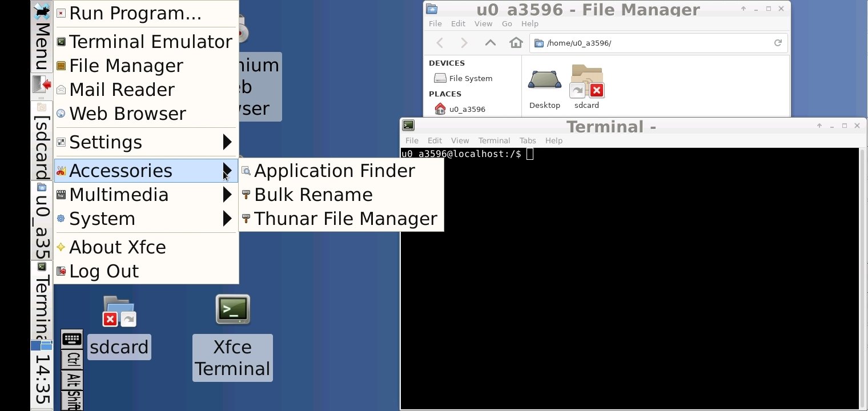
Task: Select the sdcard desktop folder icon
Action: [119, 312]
